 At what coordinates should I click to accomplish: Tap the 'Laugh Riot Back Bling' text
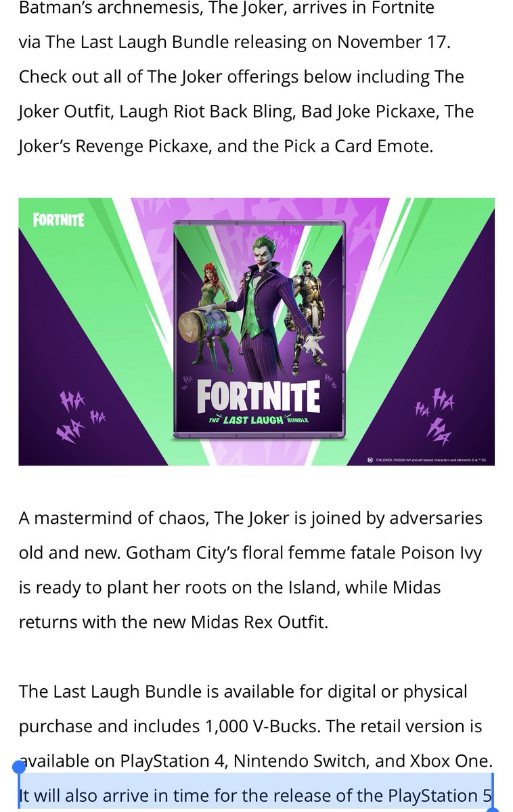point(206,111)
